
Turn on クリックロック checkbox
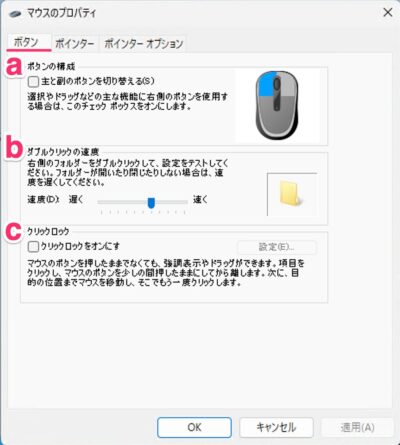33,247
